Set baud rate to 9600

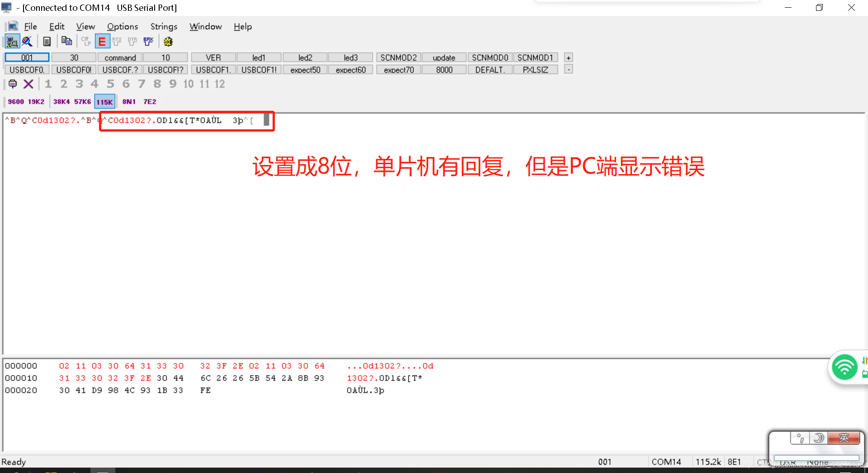(16, 102)
